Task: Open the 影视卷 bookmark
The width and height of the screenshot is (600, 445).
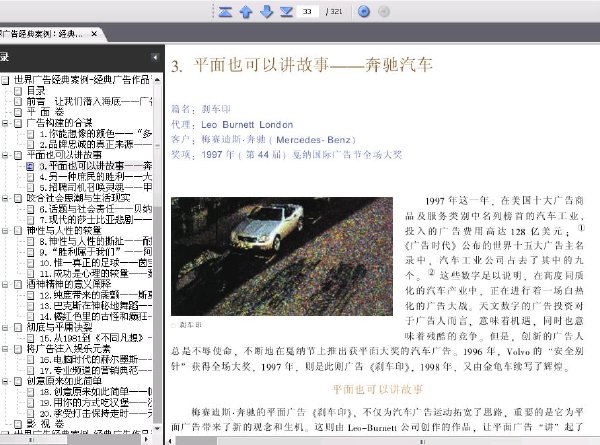Action: 45,424
